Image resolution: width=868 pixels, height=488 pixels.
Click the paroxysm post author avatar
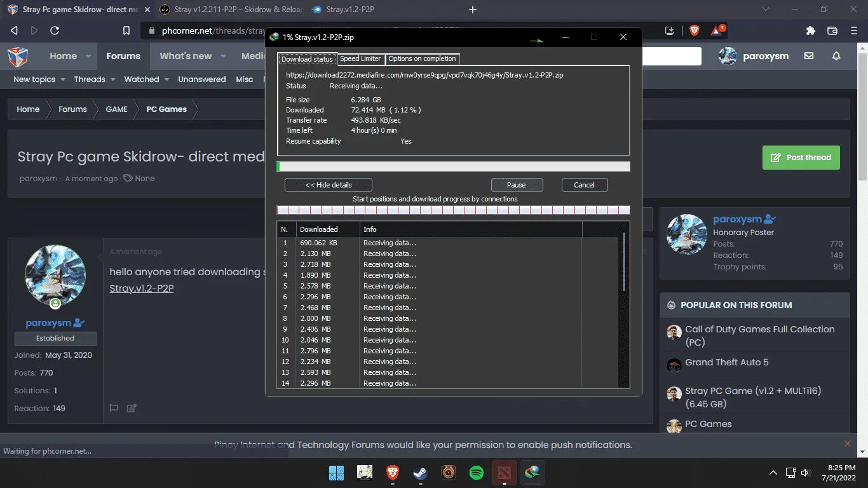pos(55,276)
